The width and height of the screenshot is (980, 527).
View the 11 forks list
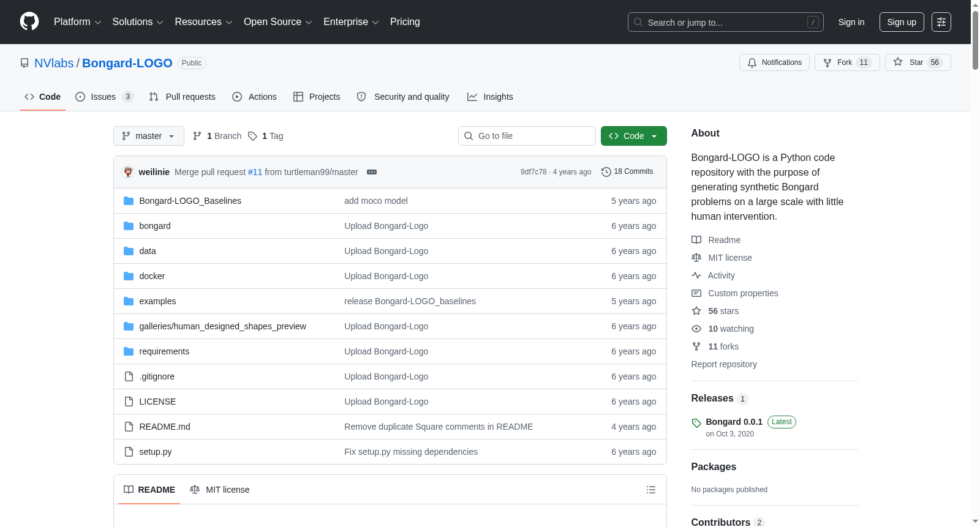tap(715, 346)
